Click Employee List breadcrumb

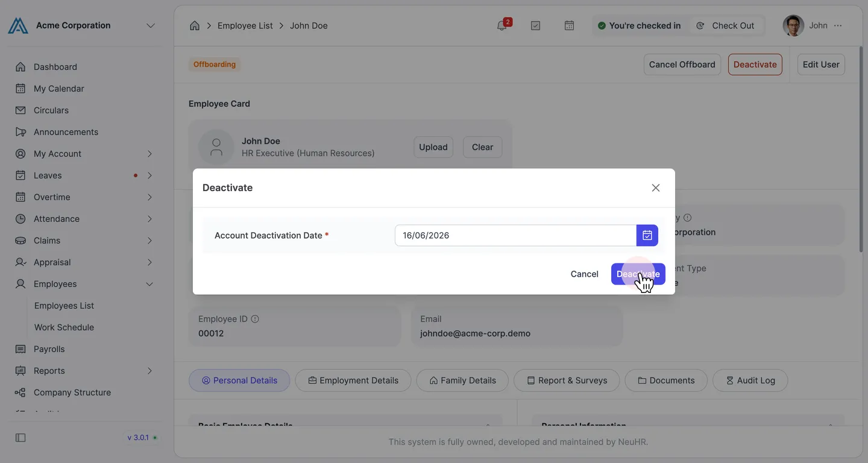pos(245,26)
